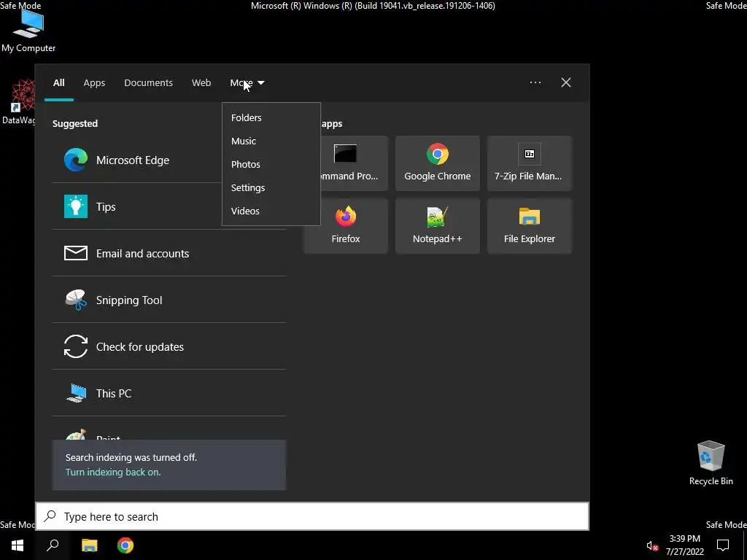Image resolution: width=747 pixels, height=560 pixels.
Task: Switch to the Web search tab
Action: click(201, 83)
